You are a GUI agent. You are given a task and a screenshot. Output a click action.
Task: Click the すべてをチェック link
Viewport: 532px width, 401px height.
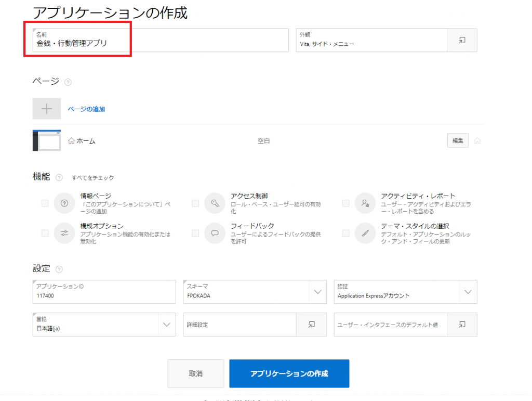pyautogui.click(x=92, y=177)
